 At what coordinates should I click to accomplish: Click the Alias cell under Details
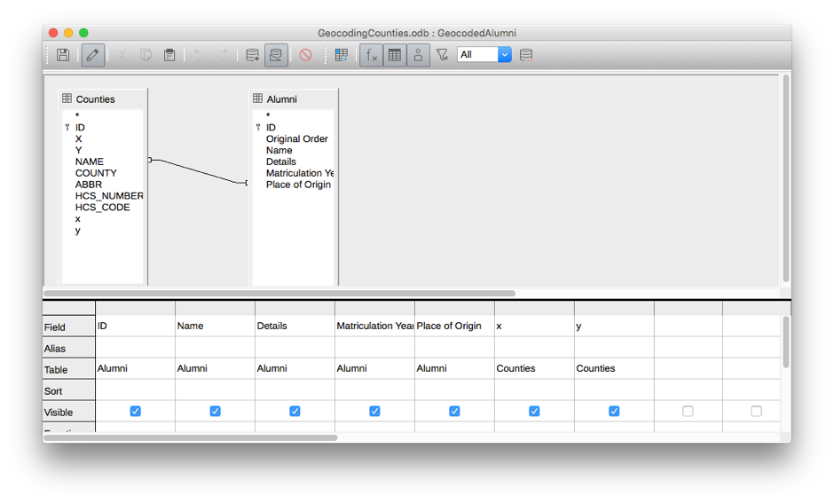(295, 348)
